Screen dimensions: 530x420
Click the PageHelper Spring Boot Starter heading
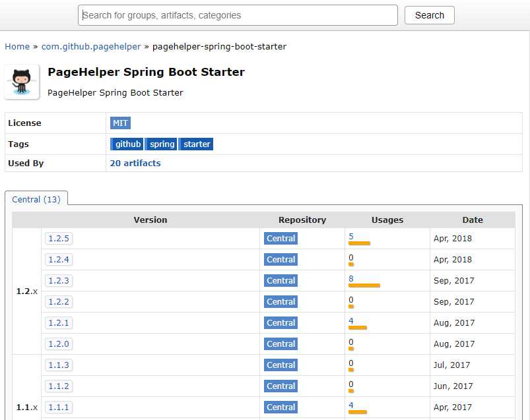tap(146, 72)
